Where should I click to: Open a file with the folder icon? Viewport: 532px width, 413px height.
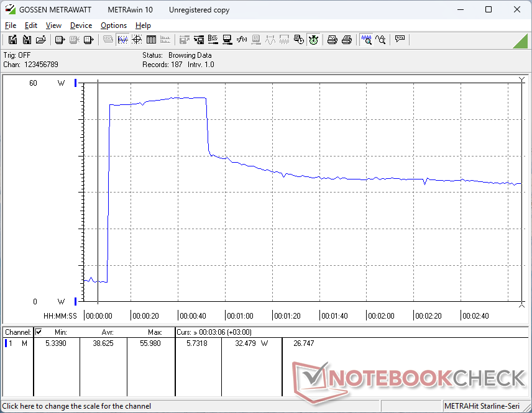41,40
